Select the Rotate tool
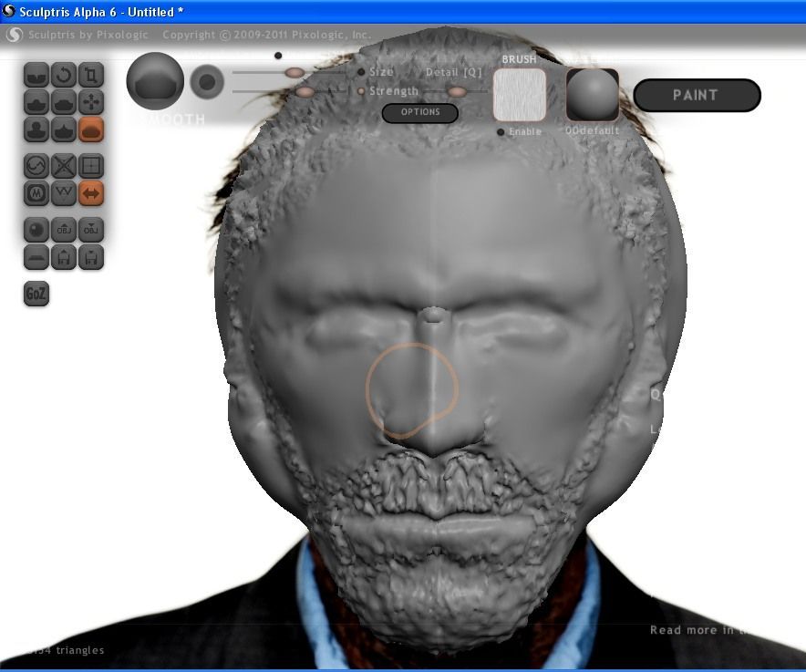806x672 pixels. [x=63, y=76]
